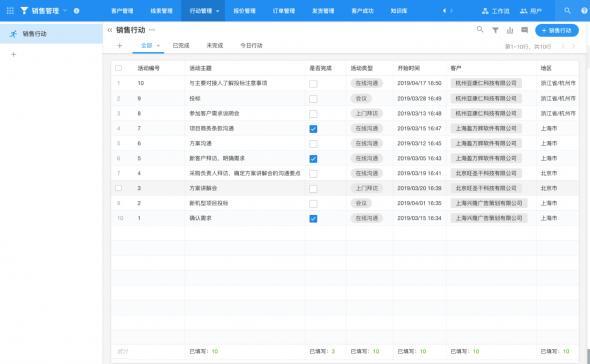This screenshot has height=364, width=590.
Task: Click the 开始时间 column header
Action: tap(409, 68)
